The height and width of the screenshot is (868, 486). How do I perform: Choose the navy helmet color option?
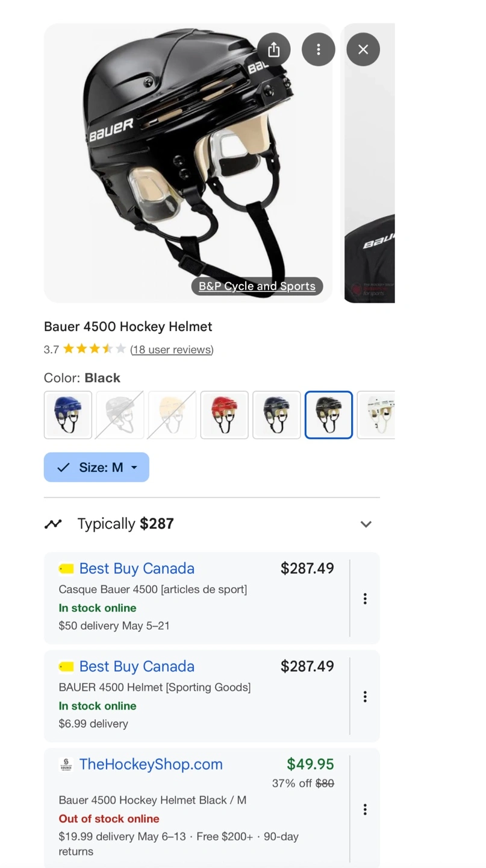click(x=276, y=415)
